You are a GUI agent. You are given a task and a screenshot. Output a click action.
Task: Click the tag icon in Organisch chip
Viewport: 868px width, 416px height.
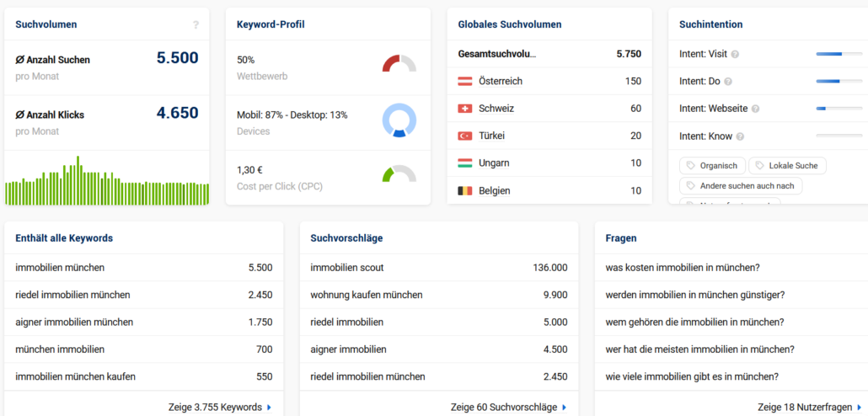tap(689, 165)
